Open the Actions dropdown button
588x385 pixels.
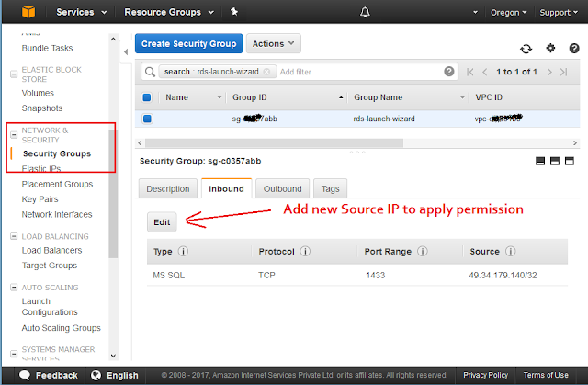[274, 44]
